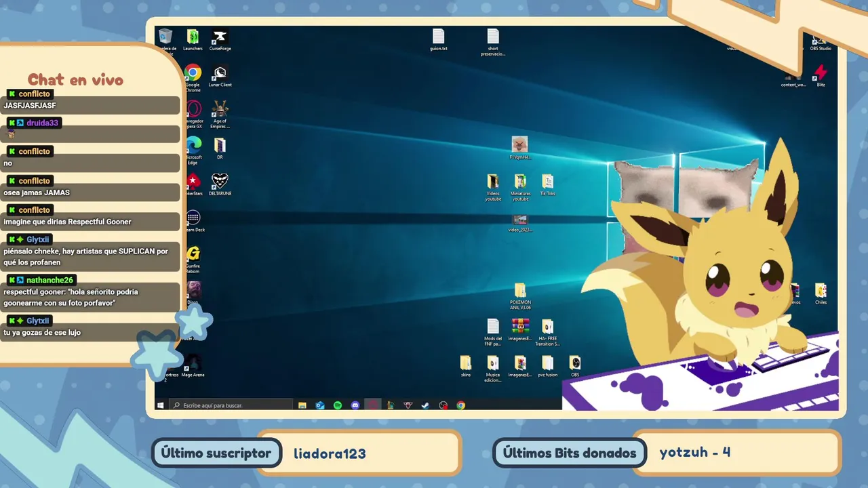Click the 'Chat en vivo' heading

(75, 80)
